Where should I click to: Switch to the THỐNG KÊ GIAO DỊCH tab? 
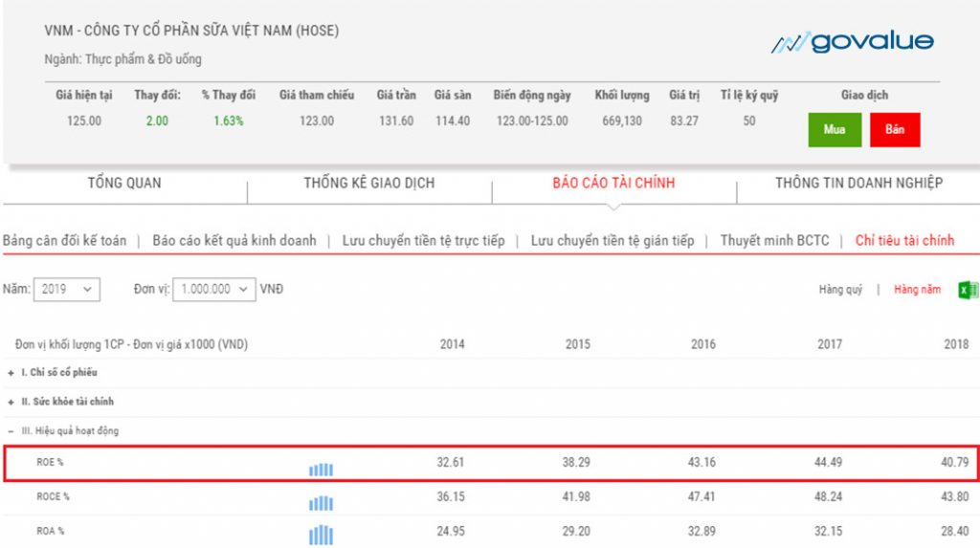pos(369,183)
